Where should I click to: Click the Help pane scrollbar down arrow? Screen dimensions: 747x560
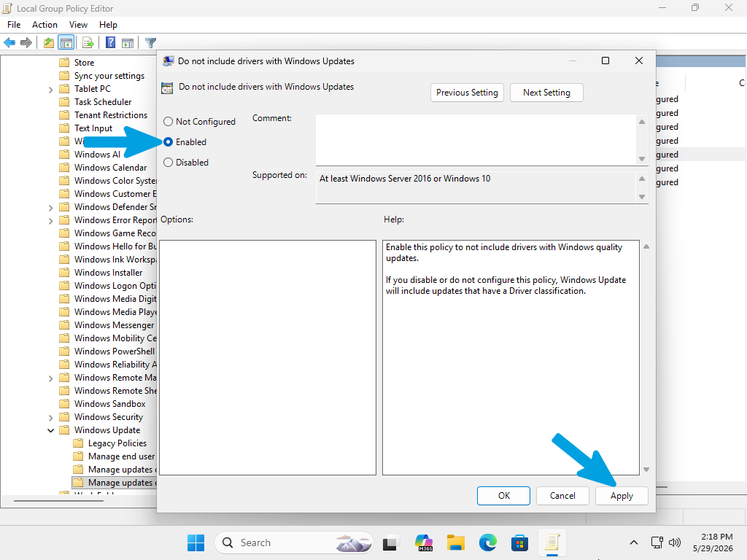(x=646, y=470)
